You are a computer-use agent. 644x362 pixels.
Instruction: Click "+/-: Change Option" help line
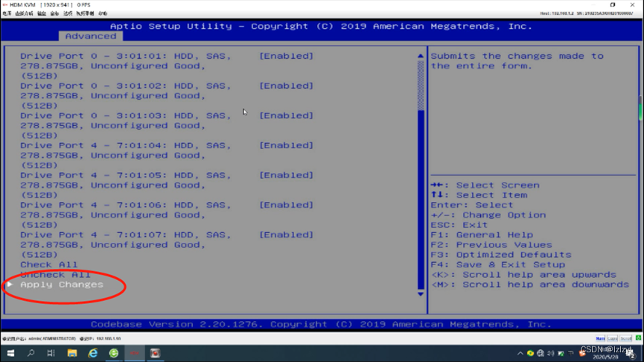[488, 215]
